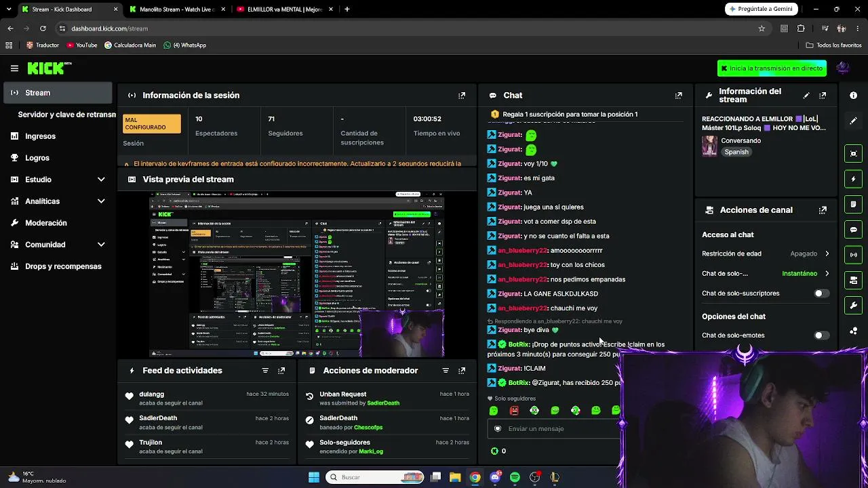Enable Chat de solo-emotes toggle

point(821,335)
